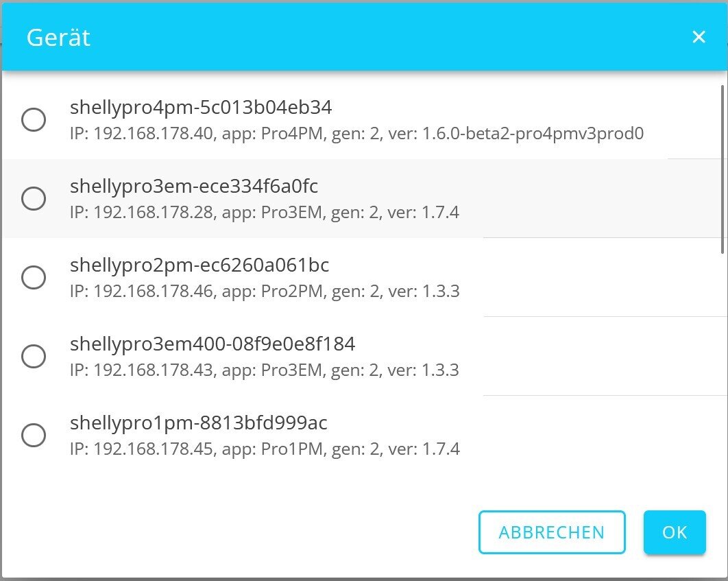Click the Gerät dialog title

tap(58, 37)
